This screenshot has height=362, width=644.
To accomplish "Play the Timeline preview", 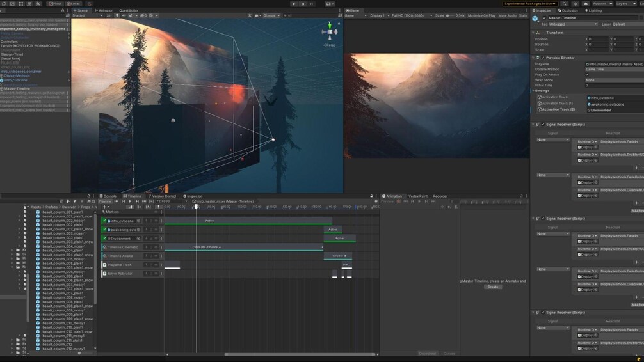I will [130, 201].
